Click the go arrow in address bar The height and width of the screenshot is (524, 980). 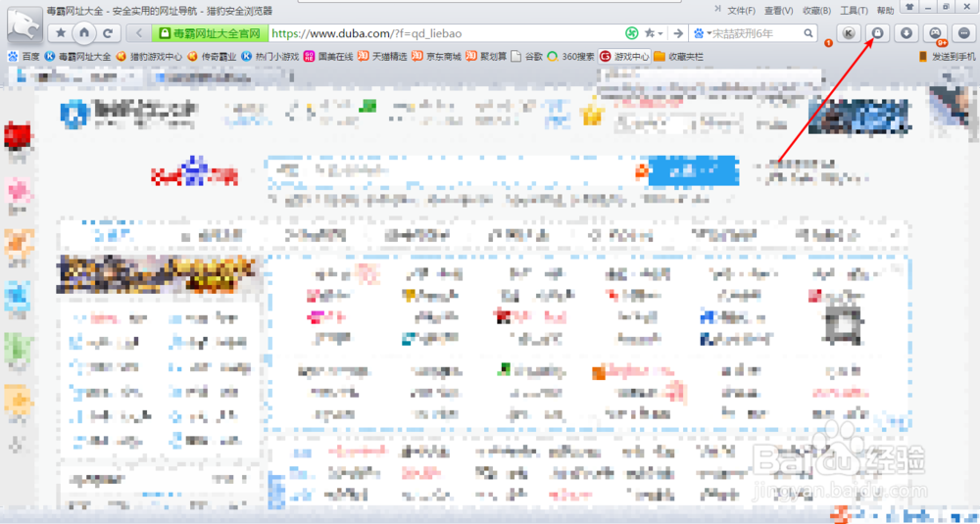coord(677,33)
